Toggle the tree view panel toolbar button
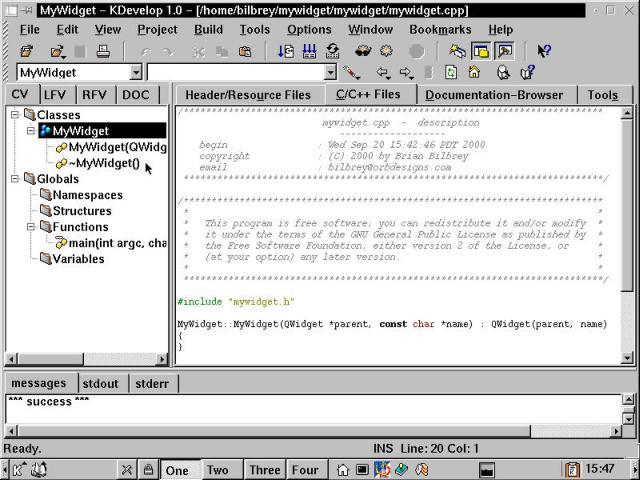 coord(481,51)
